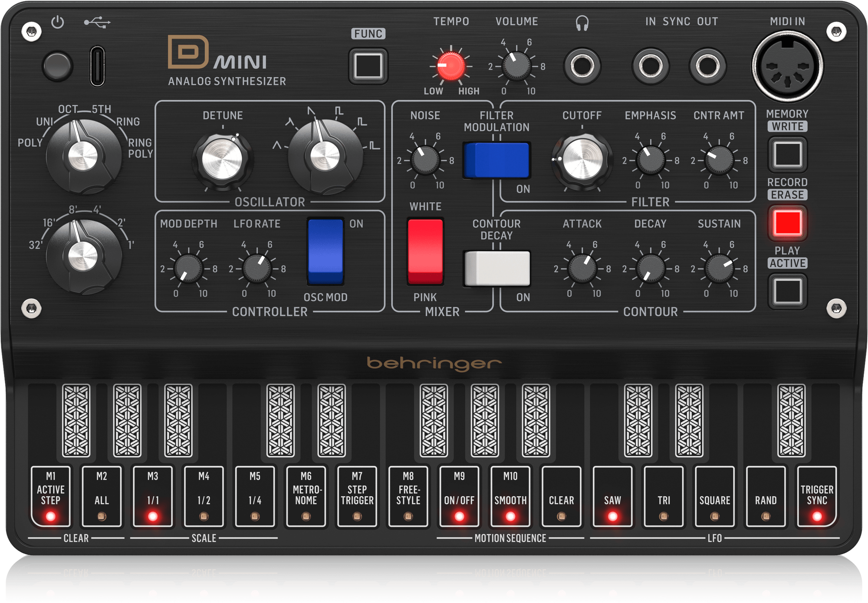Tap the patterned black key above M10 and CLEAR
868x603 pixels.
coord(536,420)
